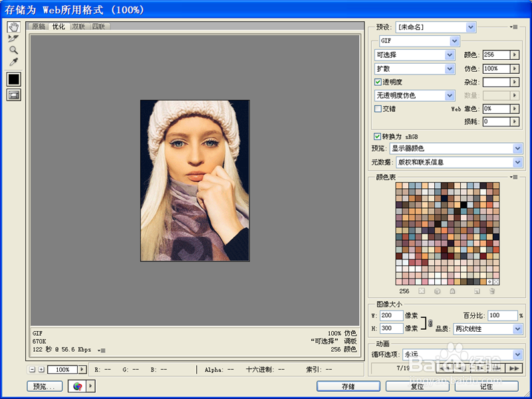The image size is (532, 399).
Task: Open the 预览 显示器颜色 dropdown
Action: [456, 148]
